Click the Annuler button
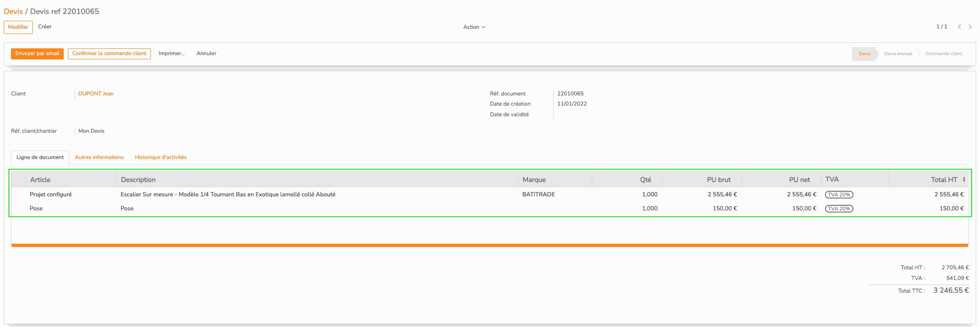Screen dimensions: 980x327 (x=206, y=53)
